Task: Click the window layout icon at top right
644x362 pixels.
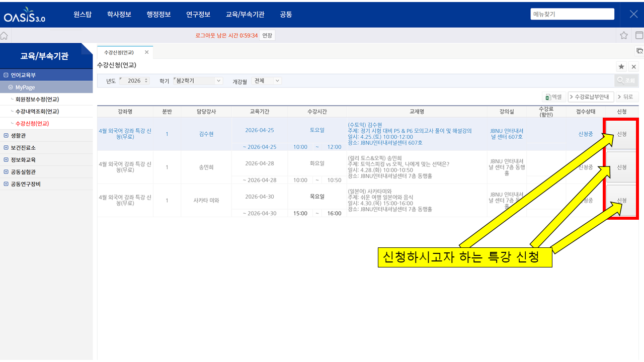Action: coord(639,35)
